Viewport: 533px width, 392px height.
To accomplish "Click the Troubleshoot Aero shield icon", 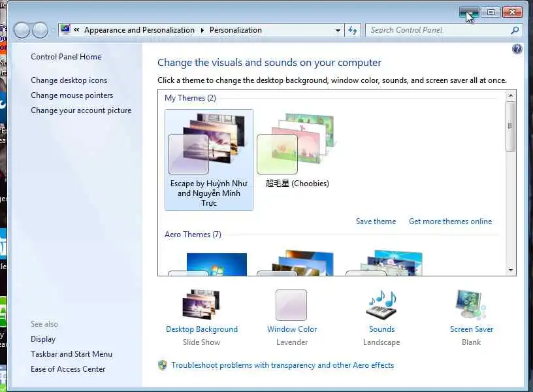I will tap(163, 365).
